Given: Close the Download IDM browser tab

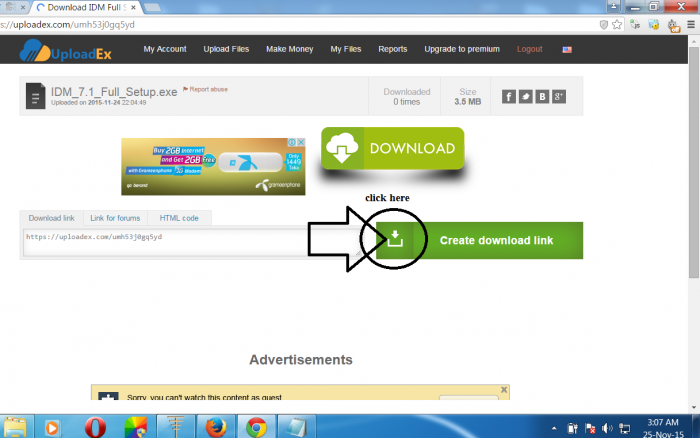Looking at the screenshot, I should point(133,8).
